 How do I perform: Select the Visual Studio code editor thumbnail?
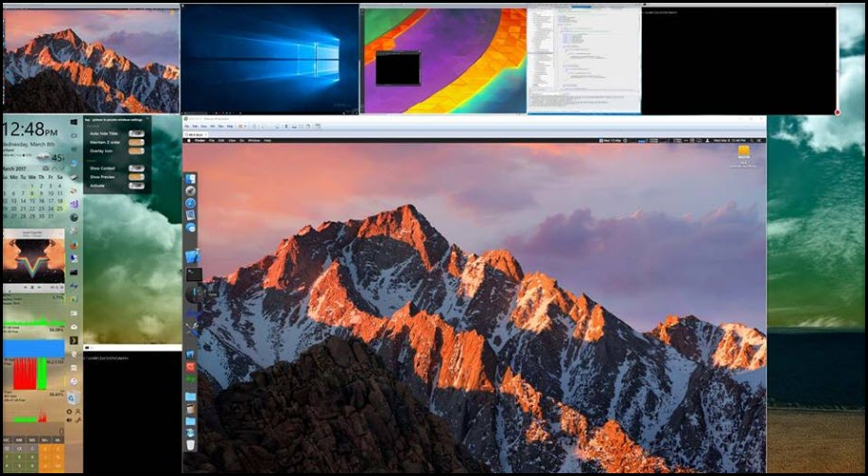[x=584, y=59]
